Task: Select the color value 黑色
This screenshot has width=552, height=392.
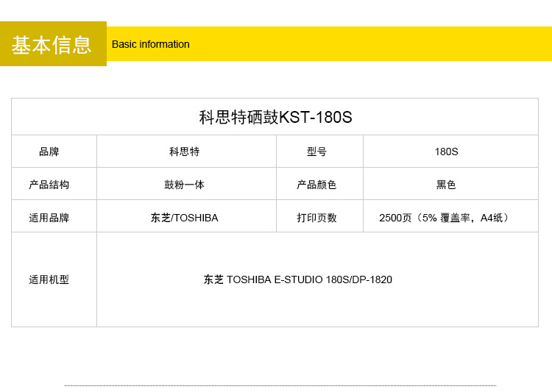Action: coord(446,185)
